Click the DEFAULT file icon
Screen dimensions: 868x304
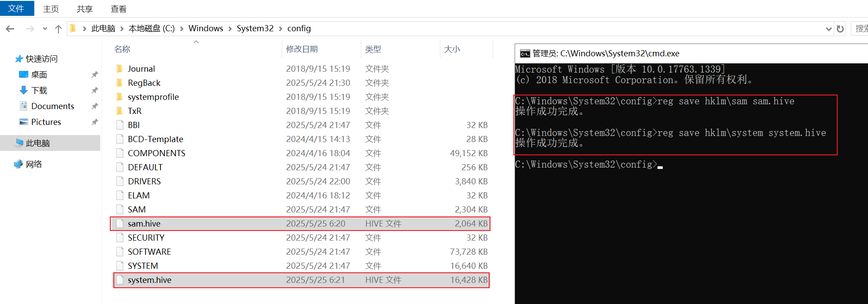click(120, 167)
